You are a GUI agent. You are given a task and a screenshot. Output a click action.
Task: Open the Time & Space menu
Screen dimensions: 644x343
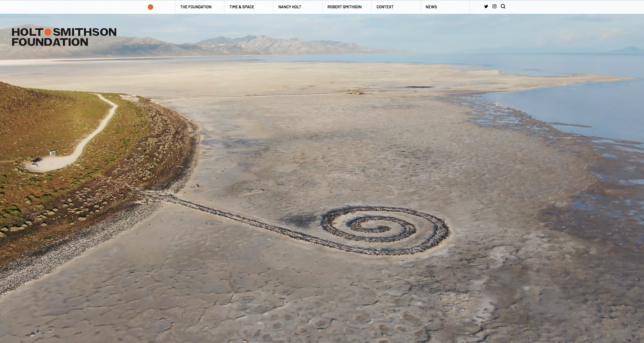tap(242, 7)
